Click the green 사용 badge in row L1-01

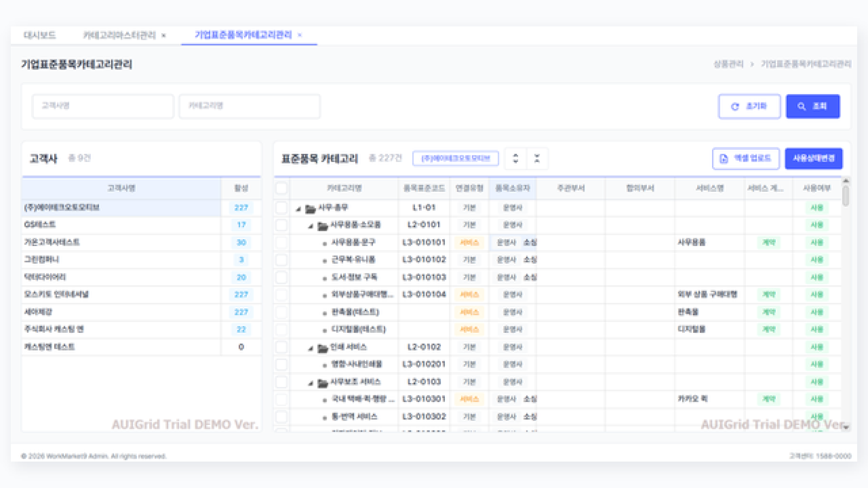tap(817, 207)
